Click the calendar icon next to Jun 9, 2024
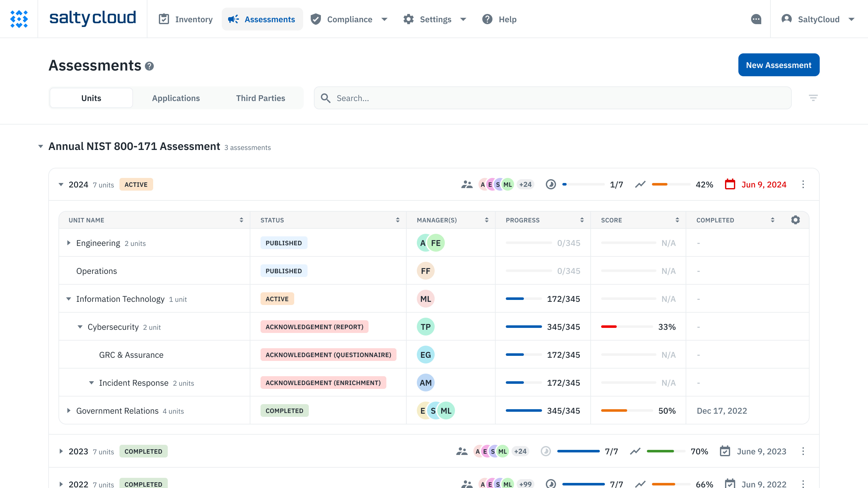The width and height of the screenshot is (868, 488). pos(730,184)
